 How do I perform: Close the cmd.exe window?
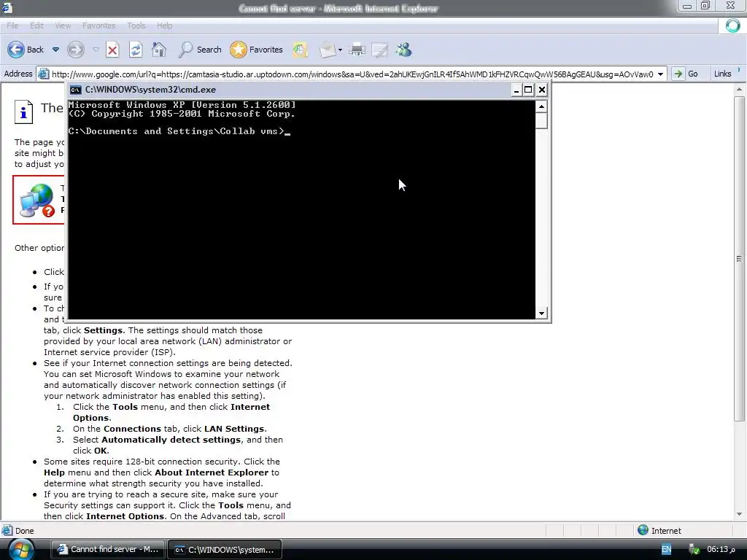click(542, 90)
